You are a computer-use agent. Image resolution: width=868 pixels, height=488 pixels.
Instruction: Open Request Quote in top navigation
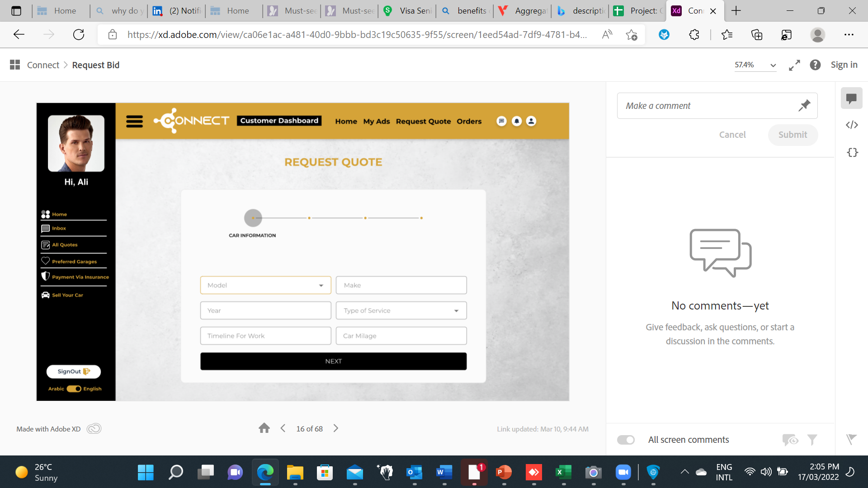tap(423, 121)
